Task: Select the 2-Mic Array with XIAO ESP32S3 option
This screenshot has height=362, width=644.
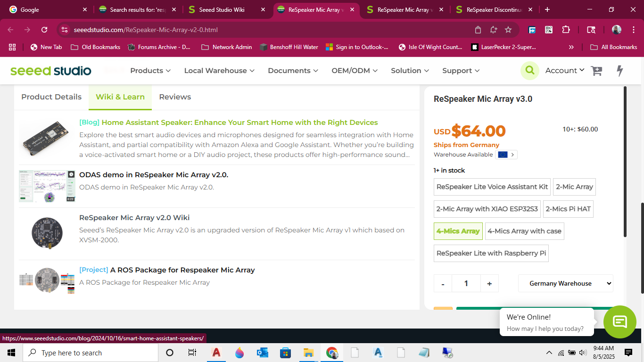Action: coord(487,209)
